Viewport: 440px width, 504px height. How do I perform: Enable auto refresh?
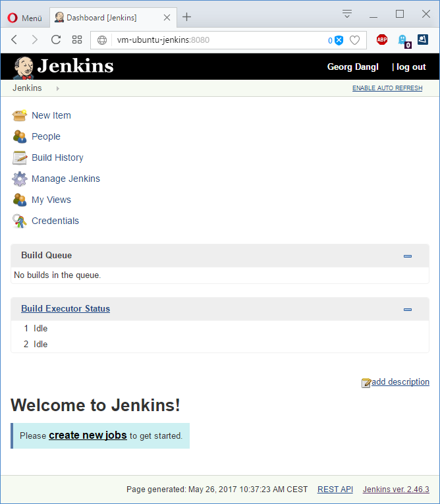point(387,88)
